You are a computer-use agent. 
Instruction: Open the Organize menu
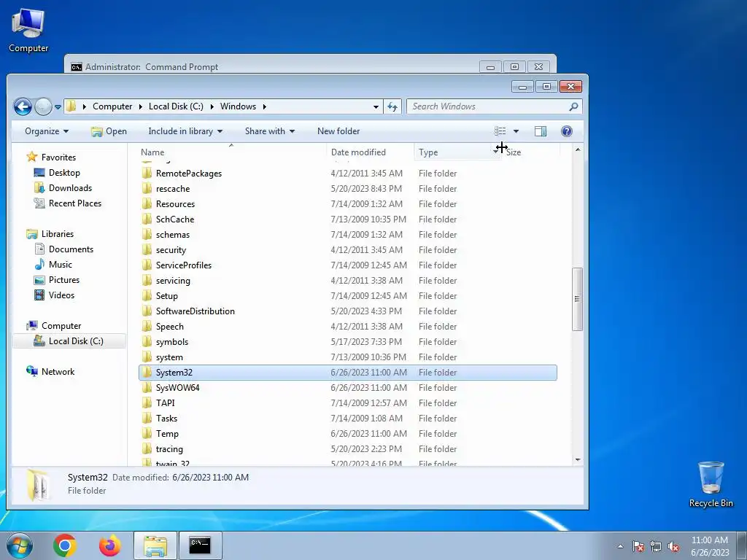[47, 131]
